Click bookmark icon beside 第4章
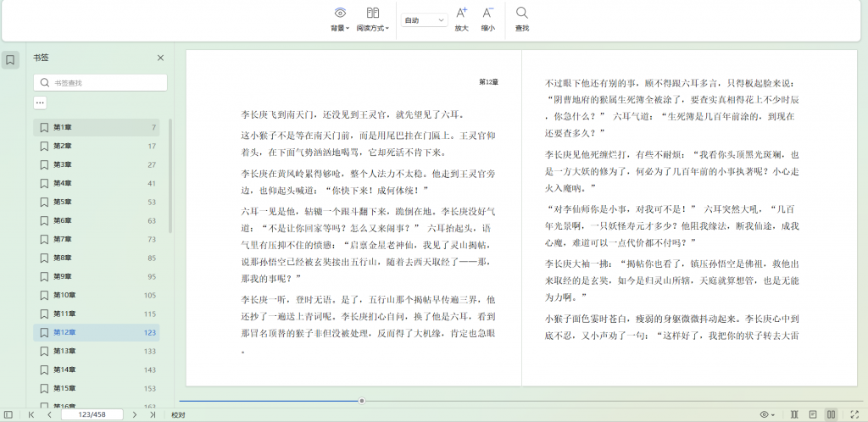 (x=44, y=183)
